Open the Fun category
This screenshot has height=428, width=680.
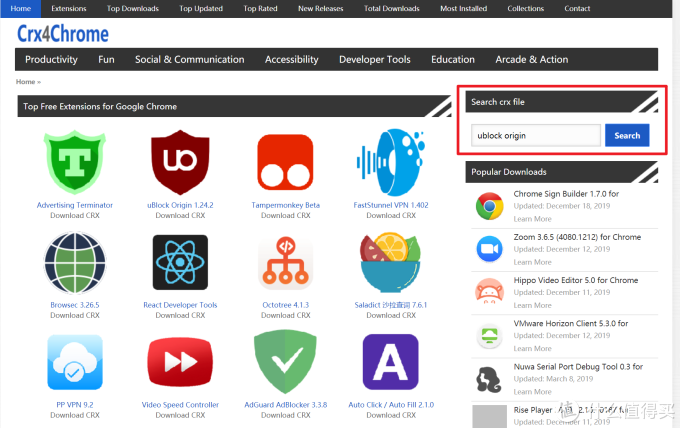tap(106, 59)
